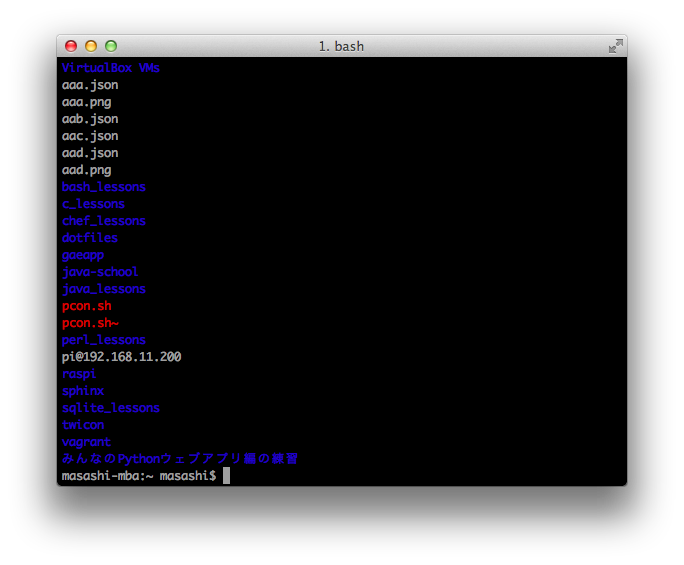Click the 'chef_lessons' directory name
Screen dimensions: 684x565
[x=104, y=221]
